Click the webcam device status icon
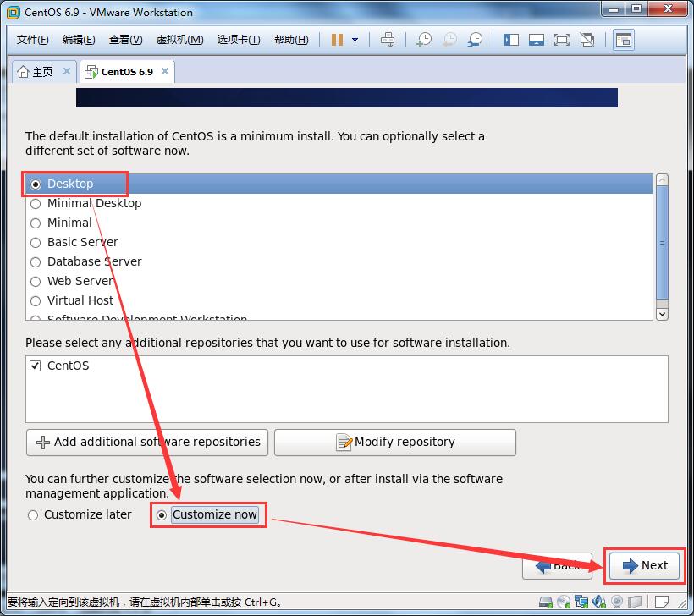Image resolution: width=694 pixels, height=616 pixels. (617, 602)
